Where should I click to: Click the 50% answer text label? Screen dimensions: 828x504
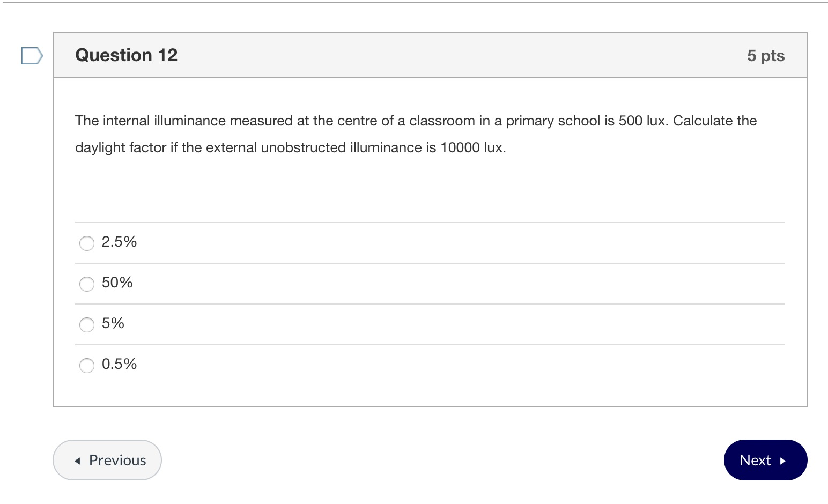(x=117, y=283)
